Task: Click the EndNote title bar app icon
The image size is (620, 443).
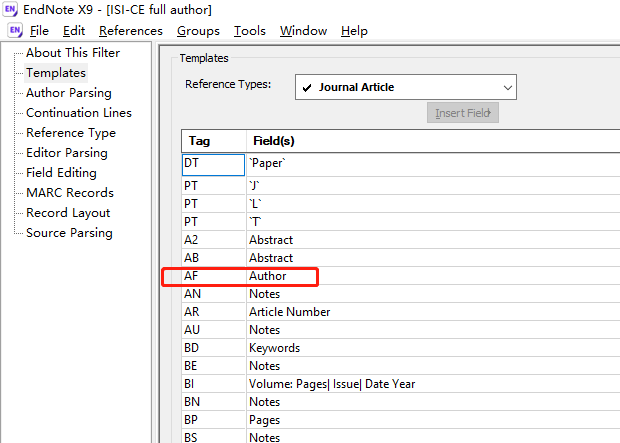Action: click(x=10, y=9)
